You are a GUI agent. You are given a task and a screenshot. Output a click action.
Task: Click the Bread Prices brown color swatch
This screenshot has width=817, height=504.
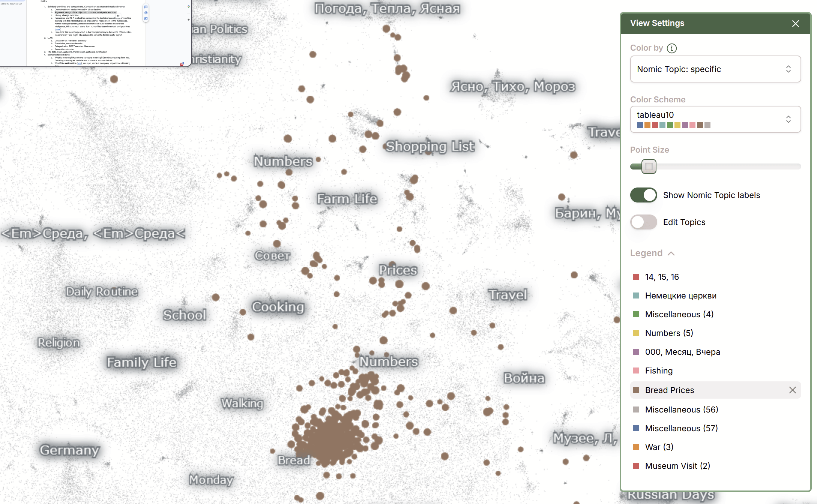click(636, 390)
